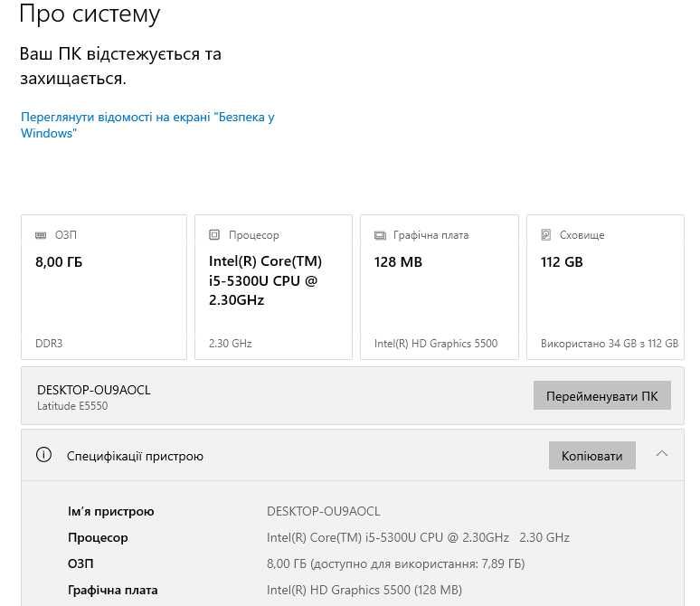This screenshot has width=700, height=606.
Task: Select the 8,00 ГБ RAM value
Action: pyautogui.click(x=59, y=262)
